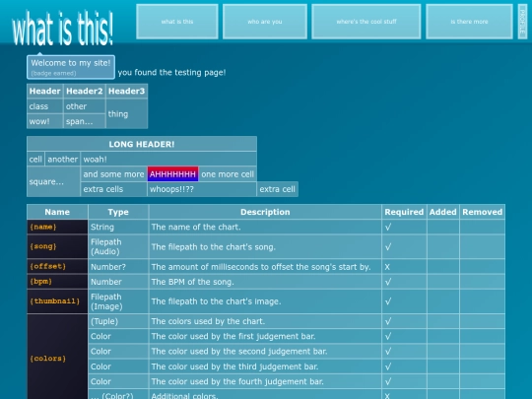Image resolution: width=532 pixels, height=399 pixels.
Task: Click the third judgement bar description
Action: point(265,366)
